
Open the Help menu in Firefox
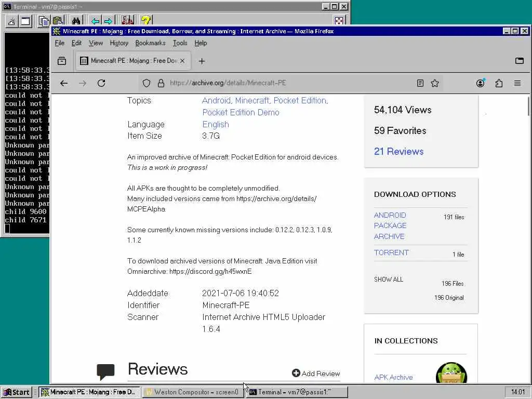[x=201, y=43]
